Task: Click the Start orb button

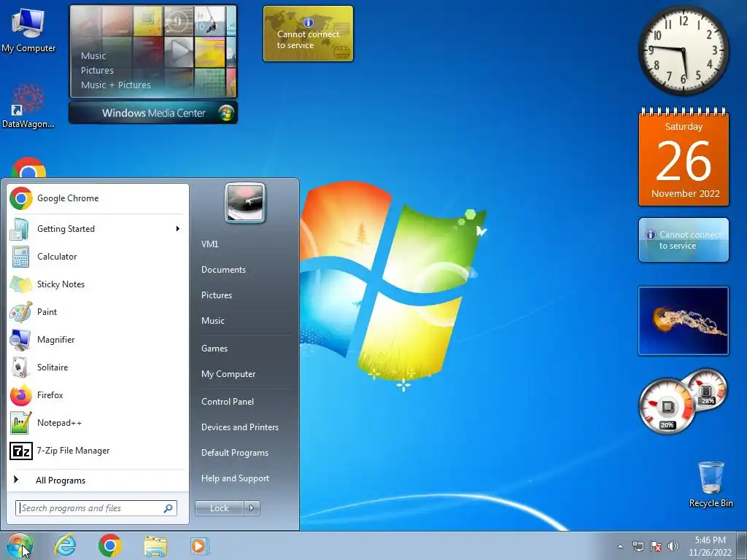Action: tap(20, 545)
